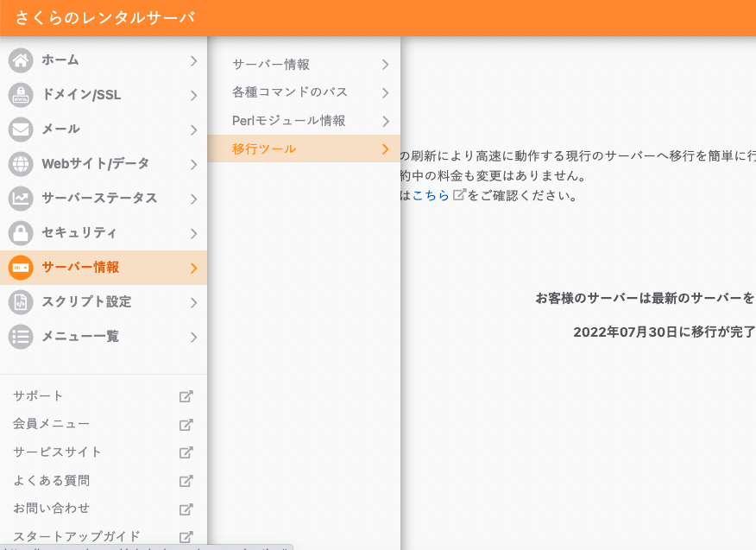Open the サポート link
This screenshot has width=756, height=550.
pos(38,396)
